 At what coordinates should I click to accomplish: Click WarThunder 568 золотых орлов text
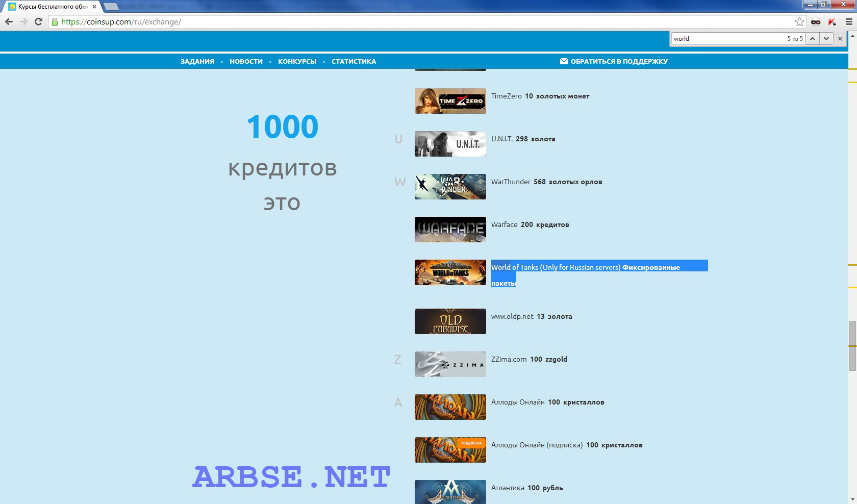pyautogui.click(x=547, y=182)
